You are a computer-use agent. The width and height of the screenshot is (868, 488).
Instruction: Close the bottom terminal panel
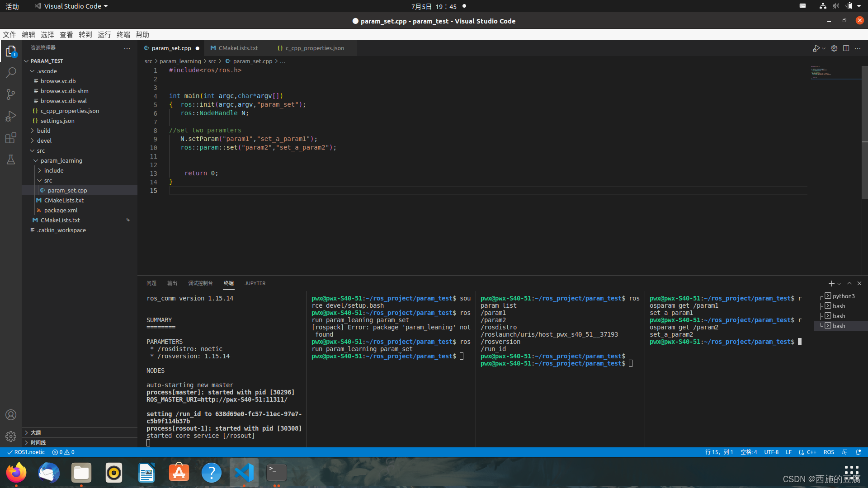[x=859, y=283]
